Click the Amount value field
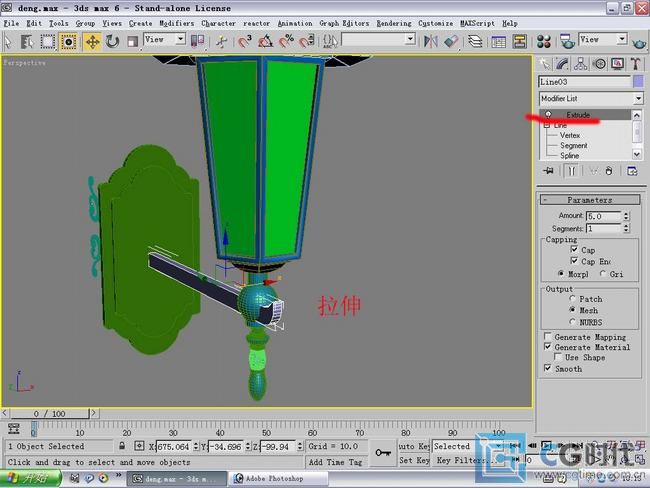Viewport: 650px width, 488px height. (604, 216)
